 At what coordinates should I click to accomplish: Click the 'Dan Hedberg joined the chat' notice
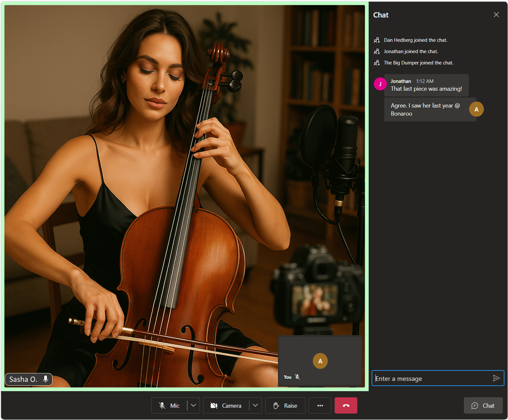point(415,40)
